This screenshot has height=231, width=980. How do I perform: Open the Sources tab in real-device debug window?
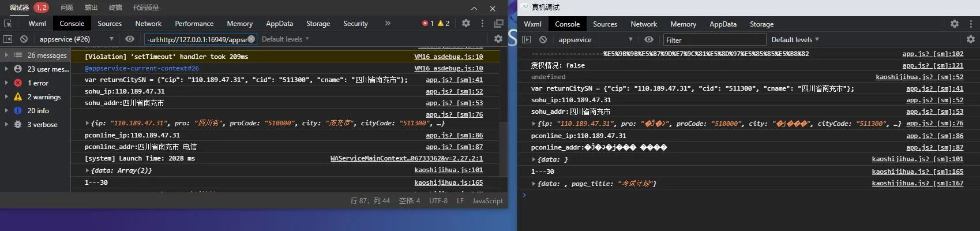click(x=605, y=24)
